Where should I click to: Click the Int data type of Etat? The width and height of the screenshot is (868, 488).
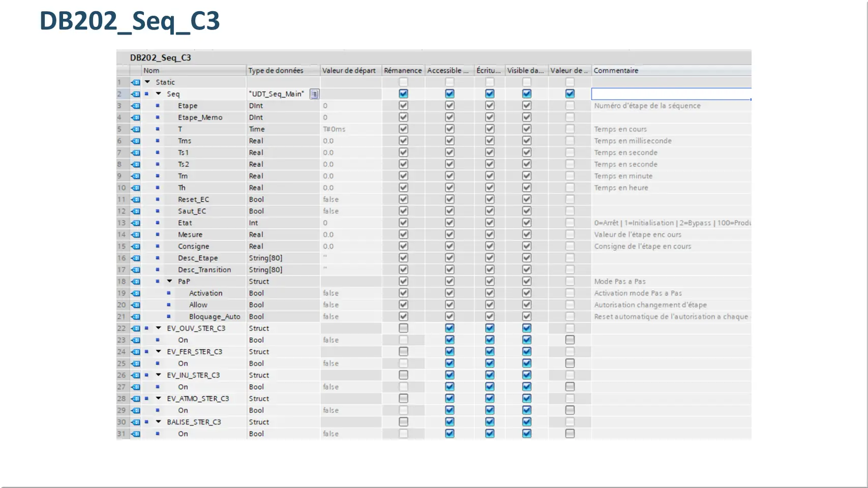253,223
